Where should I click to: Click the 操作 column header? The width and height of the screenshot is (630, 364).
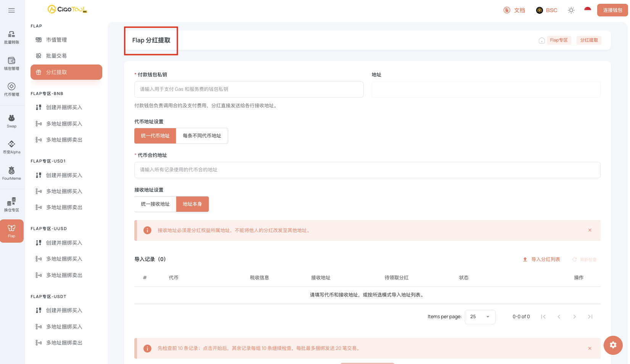click(x=579, y=278)
